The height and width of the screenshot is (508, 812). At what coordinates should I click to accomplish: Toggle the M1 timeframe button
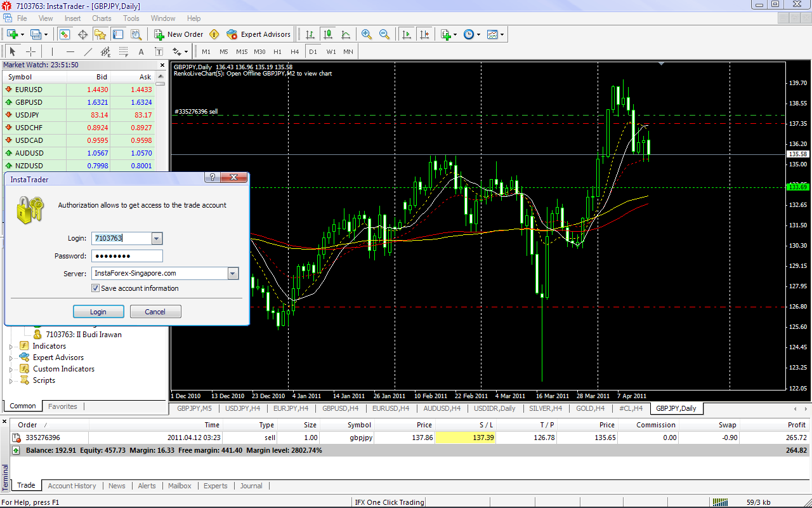pos(206,51)
